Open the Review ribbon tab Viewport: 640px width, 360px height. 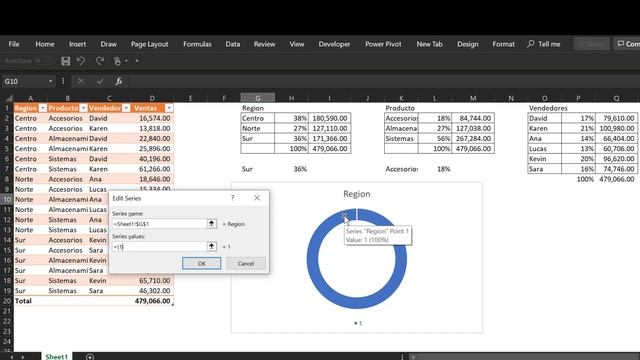[x=264, y=44]
